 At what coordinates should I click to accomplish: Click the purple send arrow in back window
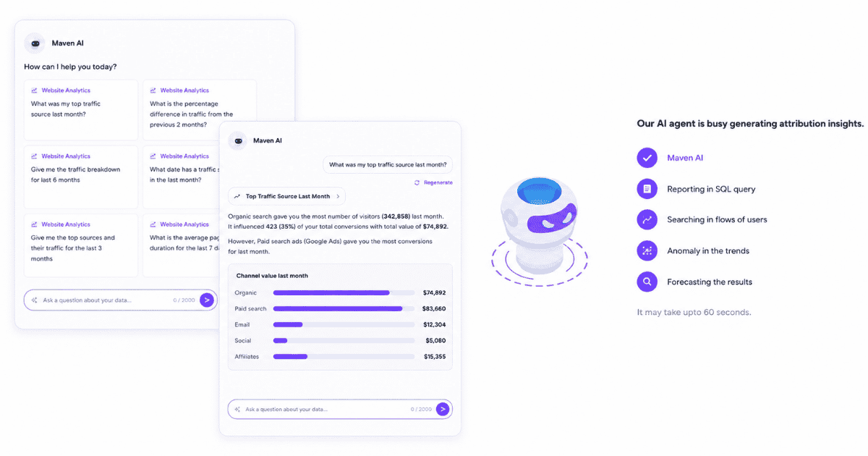207,300
